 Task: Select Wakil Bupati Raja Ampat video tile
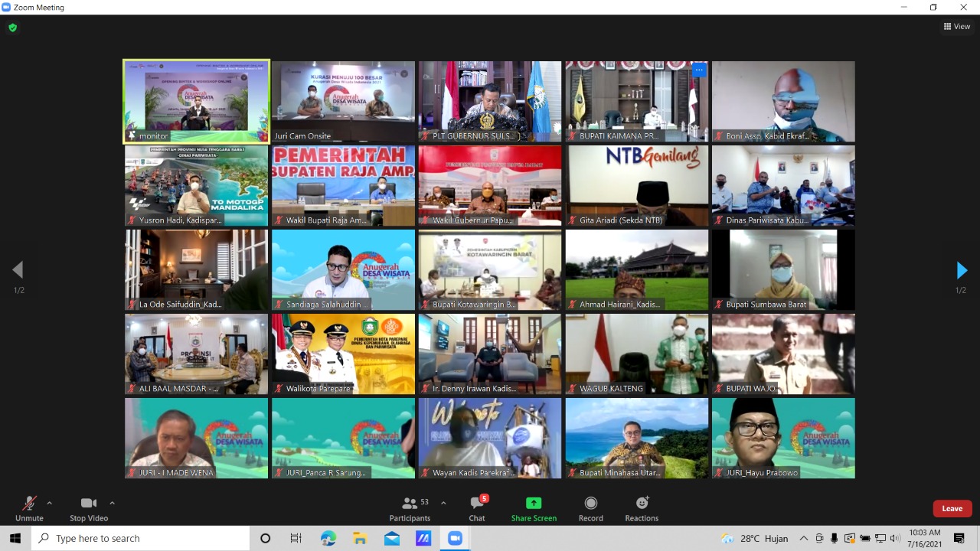pyautogui.click(x=343, y=186)
